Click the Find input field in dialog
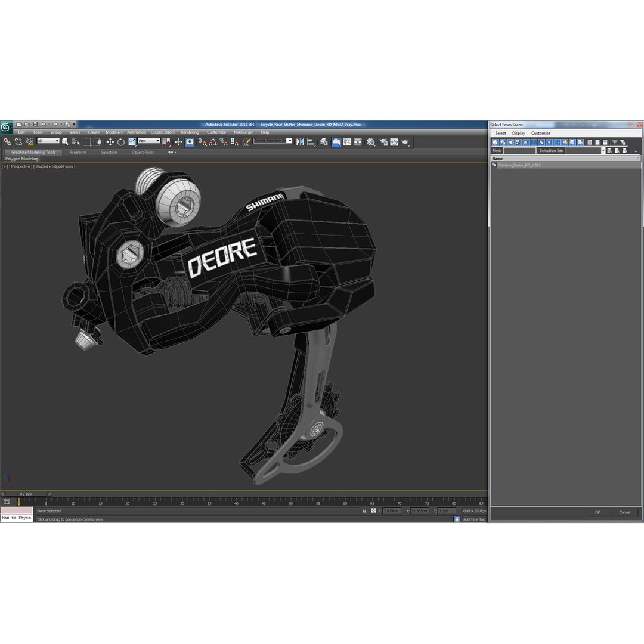This screenshot has width=644, height=644. click(519, 151)
